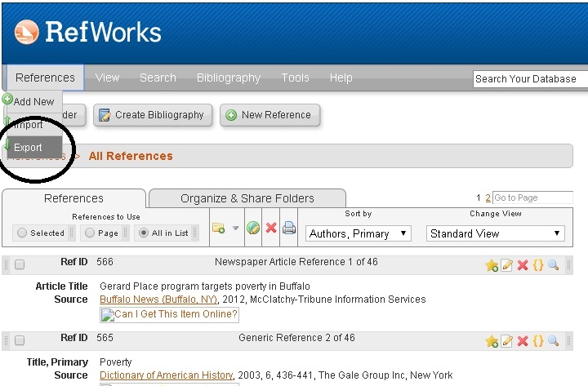The width and height of the screenshot is (588, 386).
Task: Select the 'All in List' radio button
Action: click(x=144, y=233)
